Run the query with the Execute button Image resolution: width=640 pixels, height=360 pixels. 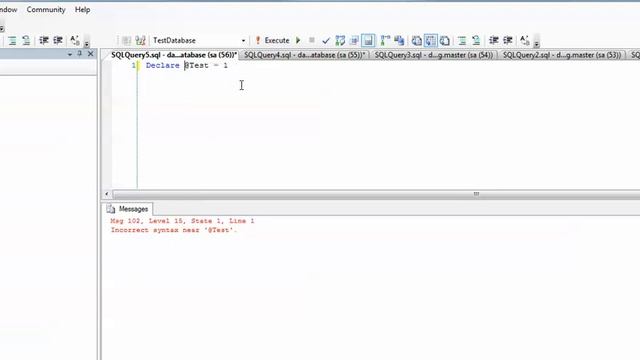[273, 40]
